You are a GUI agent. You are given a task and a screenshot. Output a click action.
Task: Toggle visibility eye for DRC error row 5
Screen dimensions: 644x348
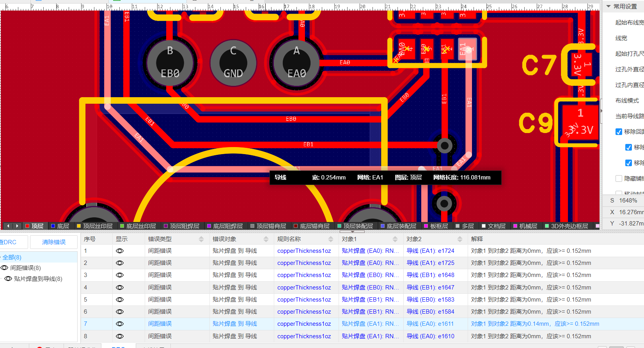tap(120, 300)
